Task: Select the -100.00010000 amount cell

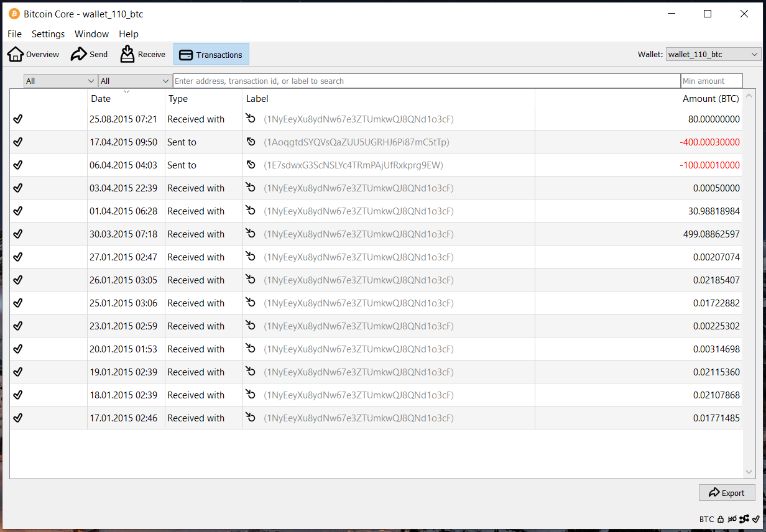Action: [x=639, y=165]
